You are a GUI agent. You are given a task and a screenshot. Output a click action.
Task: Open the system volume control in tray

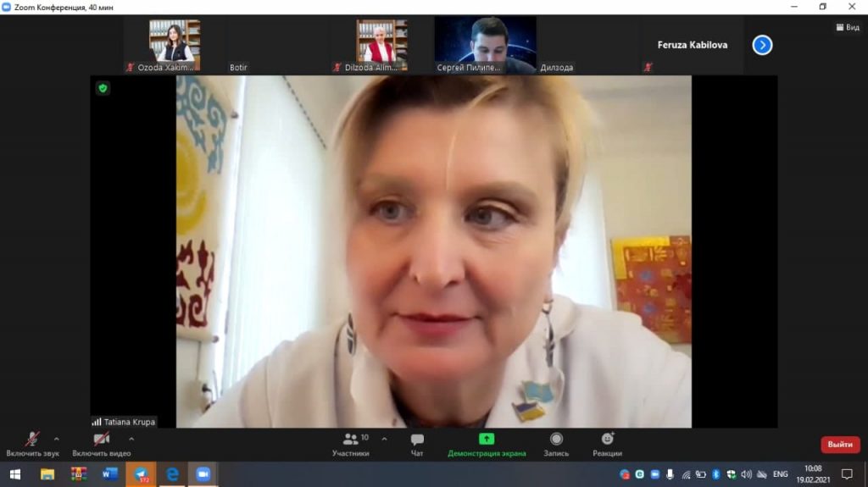[x=746, y=474]
